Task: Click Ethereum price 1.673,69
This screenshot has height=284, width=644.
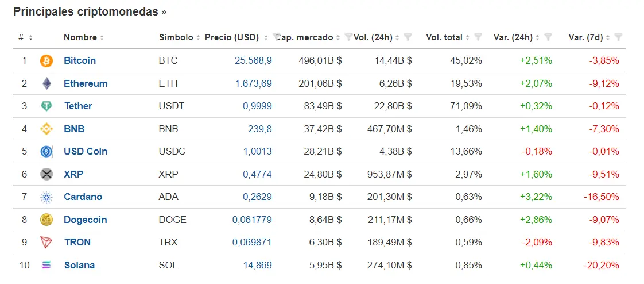Action: point(253,83)
